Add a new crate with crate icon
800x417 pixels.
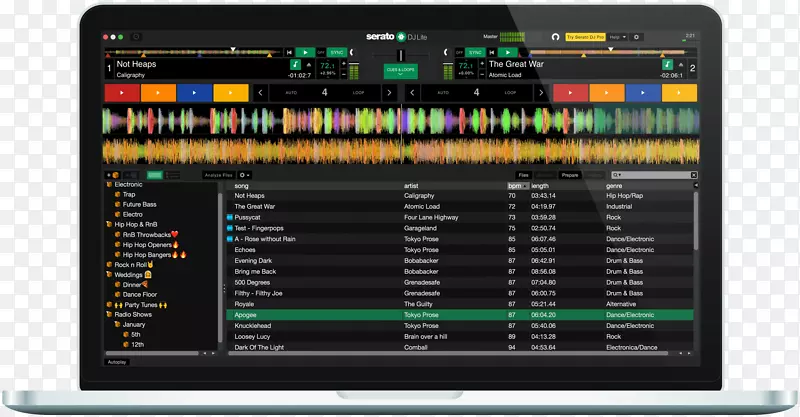[113, 175]
